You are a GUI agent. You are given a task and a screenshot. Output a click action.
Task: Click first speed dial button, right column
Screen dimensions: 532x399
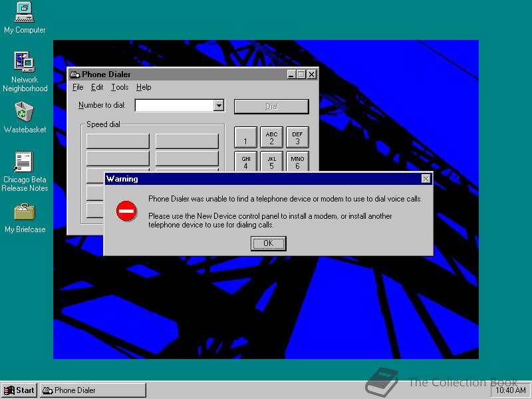click(x=187, y=141)
